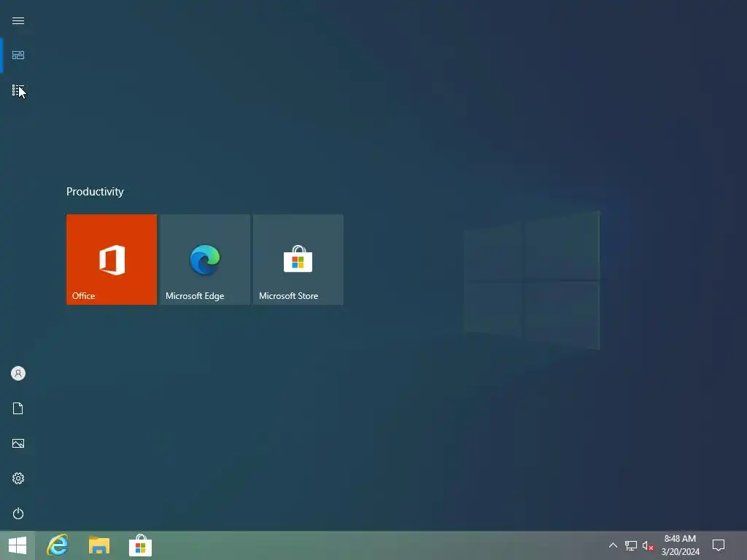Click the Productivity group heading
Viewport: 747px width, 560px height.
95,192
